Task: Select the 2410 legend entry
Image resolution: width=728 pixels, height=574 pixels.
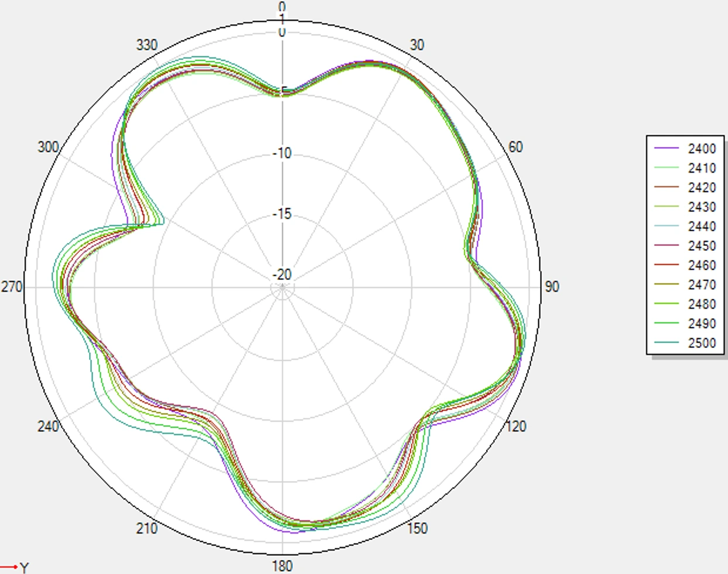Action: tap(685, 168)
